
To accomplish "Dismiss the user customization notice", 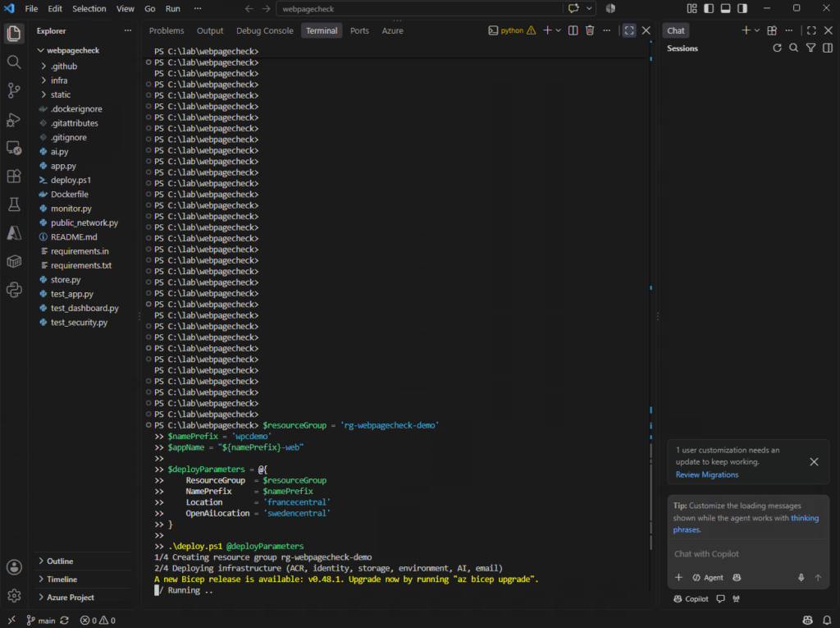I will [x=814, y=461].
